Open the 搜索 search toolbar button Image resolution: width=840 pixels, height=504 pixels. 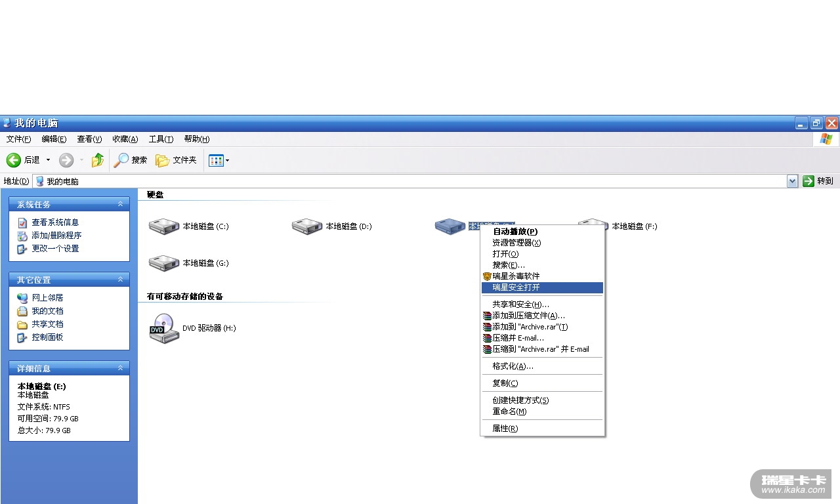(x=131, y=160)
